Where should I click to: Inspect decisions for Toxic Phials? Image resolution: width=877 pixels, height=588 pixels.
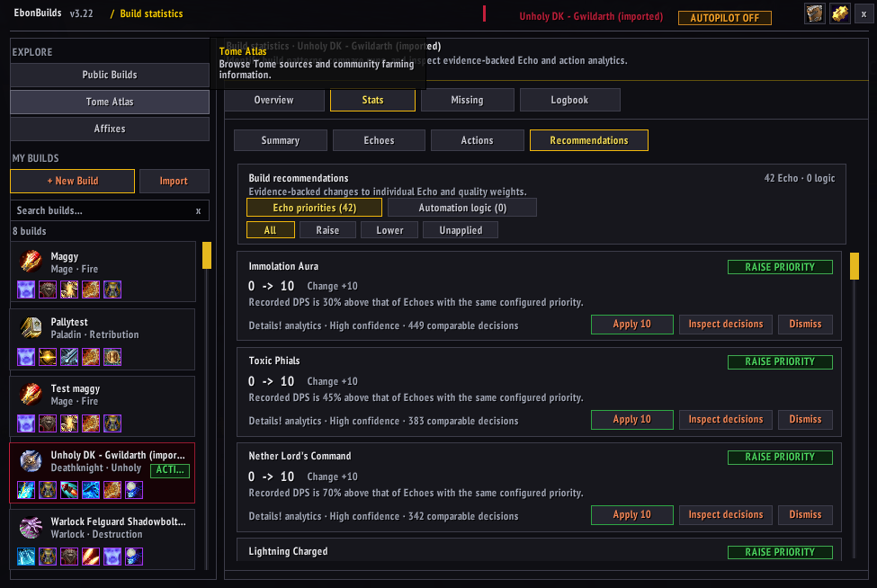click(725, 419)
